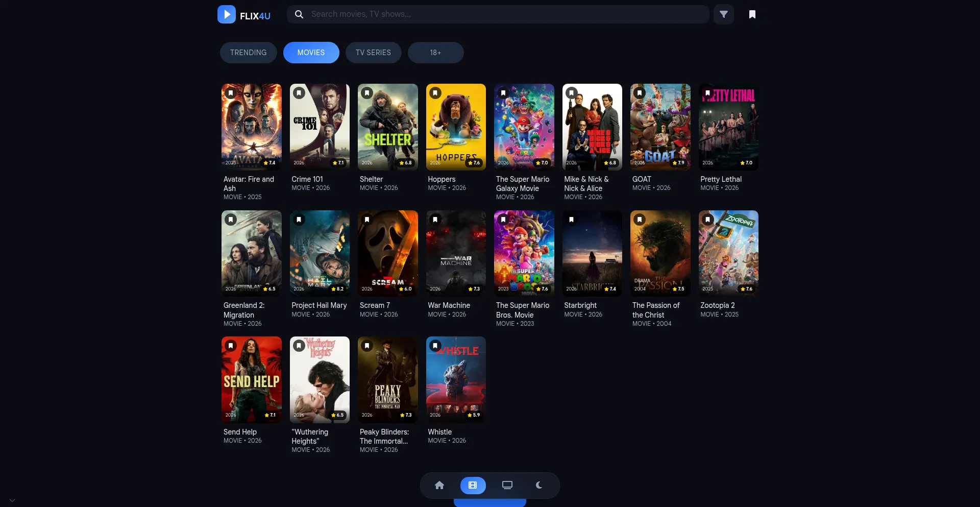980x507 pixels.
Task: Bookmark icon on War Machine poster
Action: (435, 220)
